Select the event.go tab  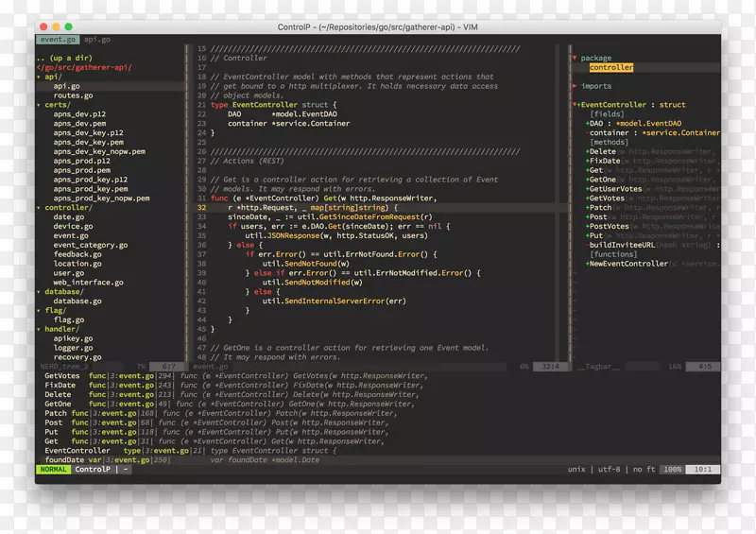(x=58, y=40)
